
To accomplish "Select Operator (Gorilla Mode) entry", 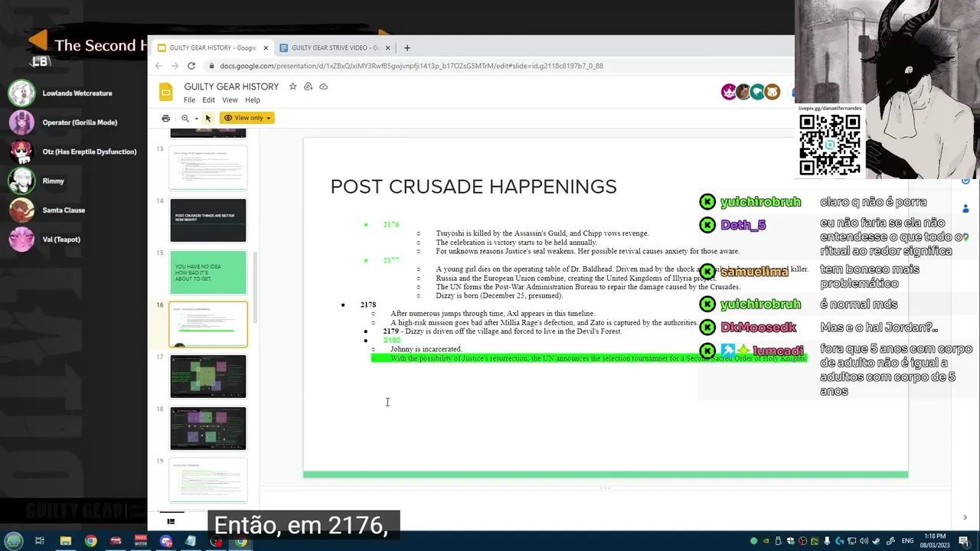I will 80,122.
